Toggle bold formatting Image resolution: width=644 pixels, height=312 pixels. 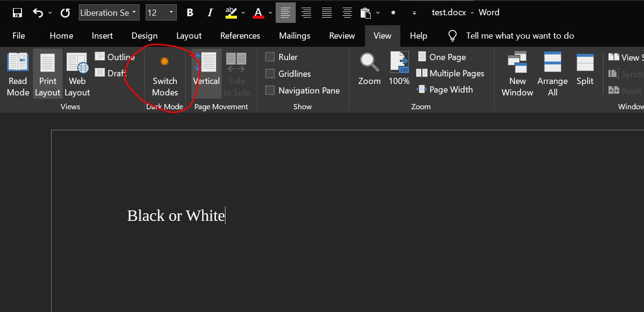(190, 13)
